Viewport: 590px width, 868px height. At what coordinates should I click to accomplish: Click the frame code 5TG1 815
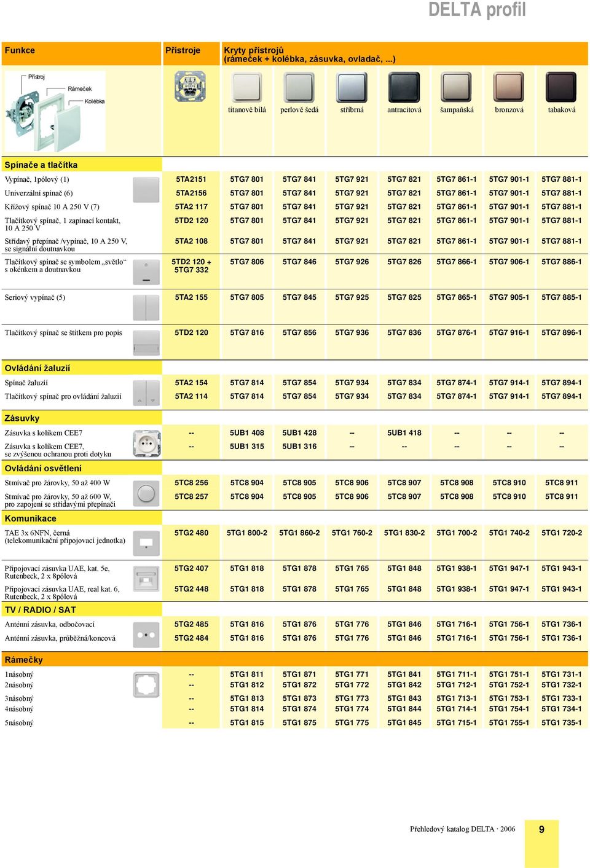[247, 722]
